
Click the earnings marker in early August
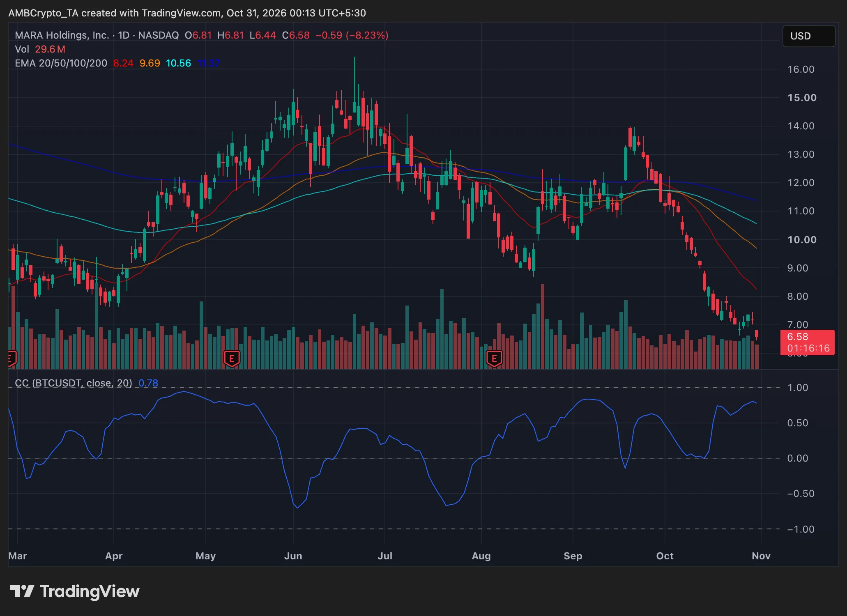[494, 359]
